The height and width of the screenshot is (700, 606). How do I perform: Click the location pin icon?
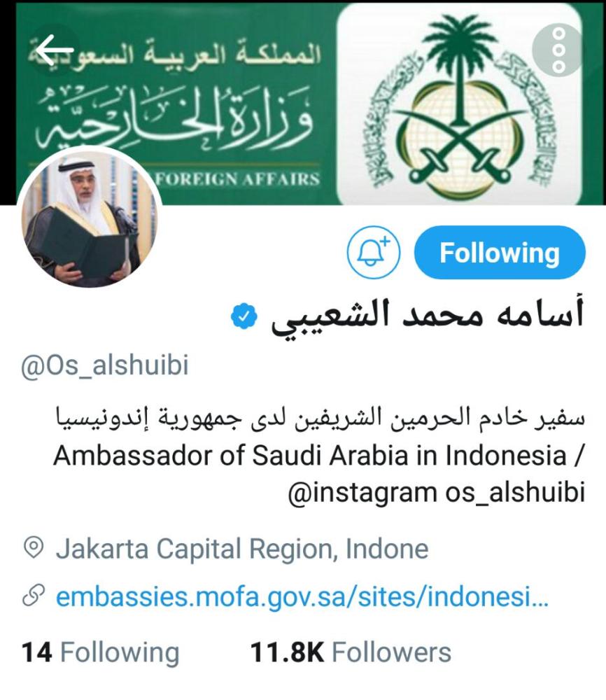pos(34,547)
